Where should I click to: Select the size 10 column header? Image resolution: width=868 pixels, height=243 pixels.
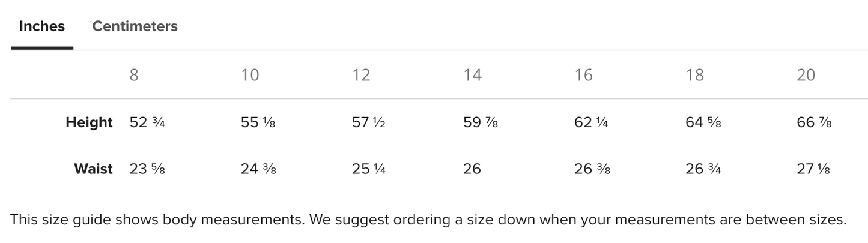pyautogui.click(x=250, y=75)
